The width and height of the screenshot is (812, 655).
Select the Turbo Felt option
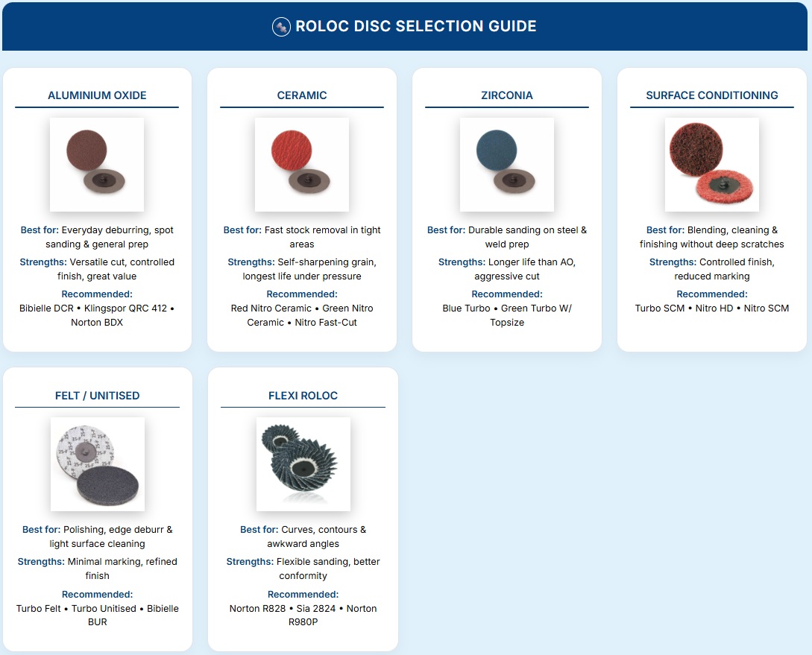point(38,609)
